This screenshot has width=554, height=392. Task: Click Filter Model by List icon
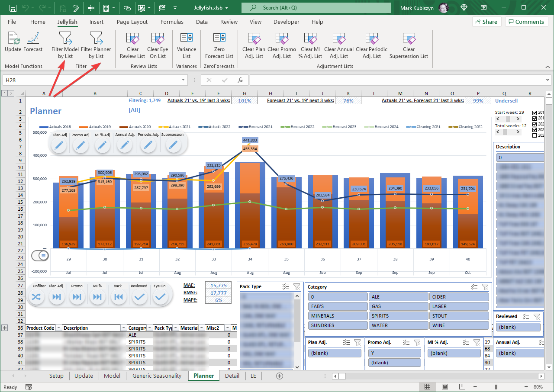[65, 45]
